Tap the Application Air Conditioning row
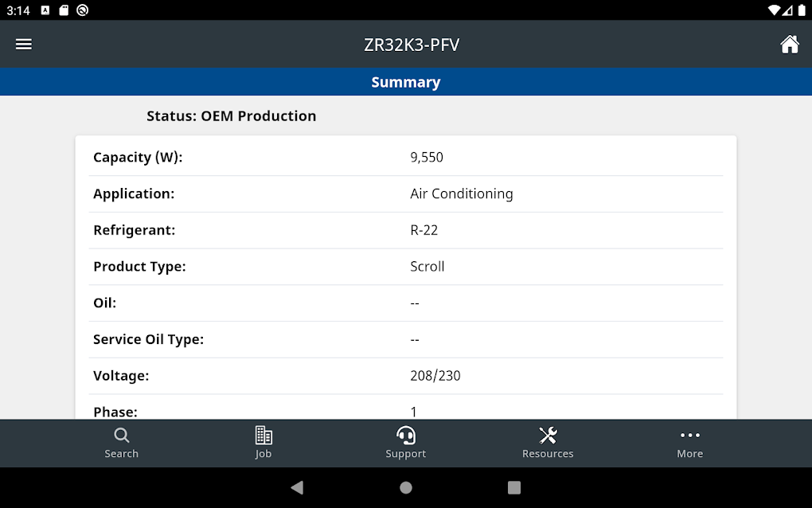This screenshot has width=812, height=508. point(406,193)
